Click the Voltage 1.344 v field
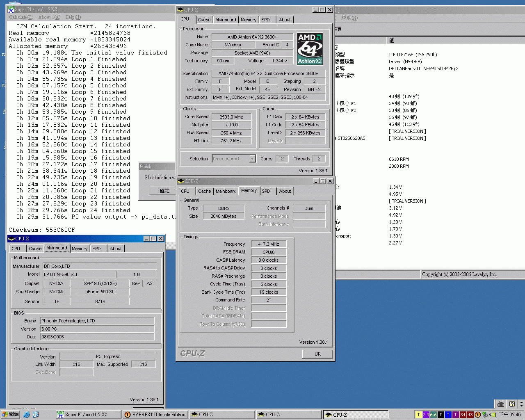This screenshot has width=525, height=420. pyautogui.click(x=280, y=61)
